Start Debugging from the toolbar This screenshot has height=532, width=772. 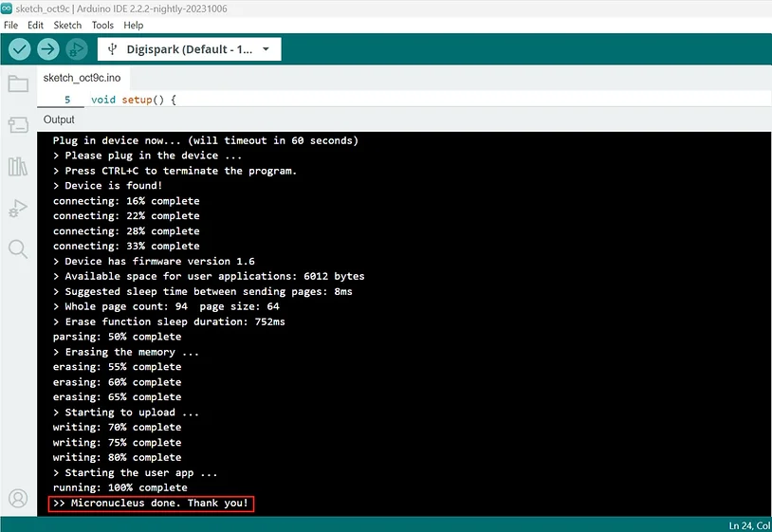[x=76, y=49]
